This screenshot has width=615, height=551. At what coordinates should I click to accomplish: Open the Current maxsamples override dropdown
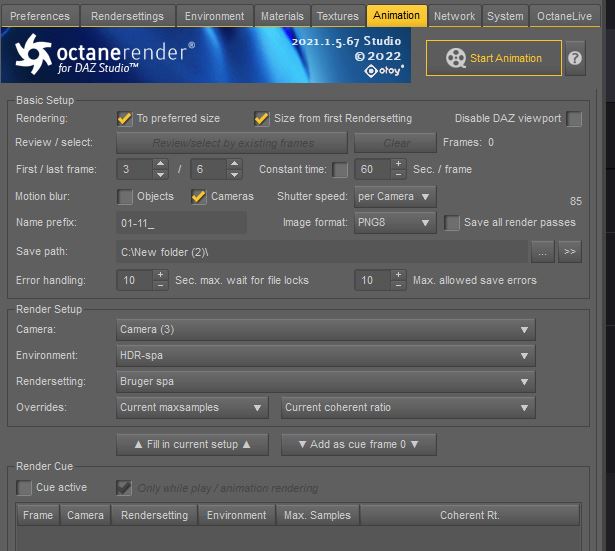coord(192,407)
